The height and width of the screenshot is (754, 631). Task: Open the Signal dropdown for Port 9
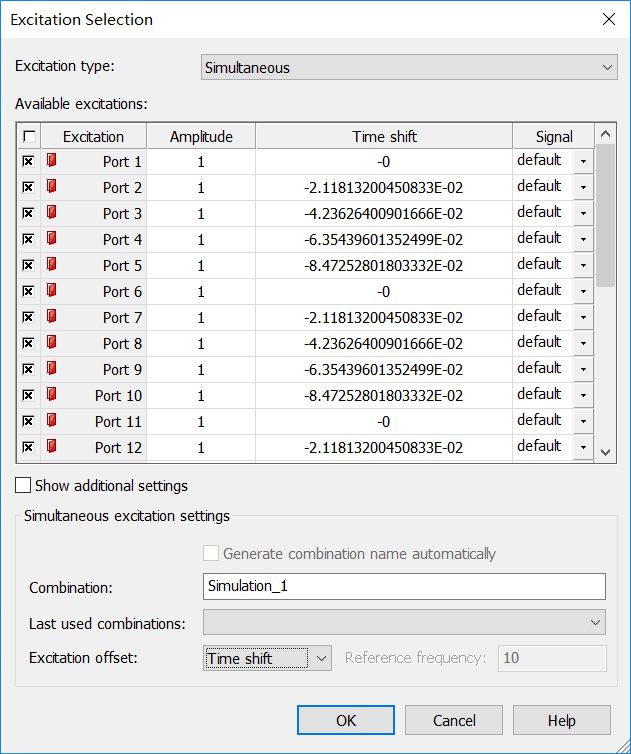(583, 369)
